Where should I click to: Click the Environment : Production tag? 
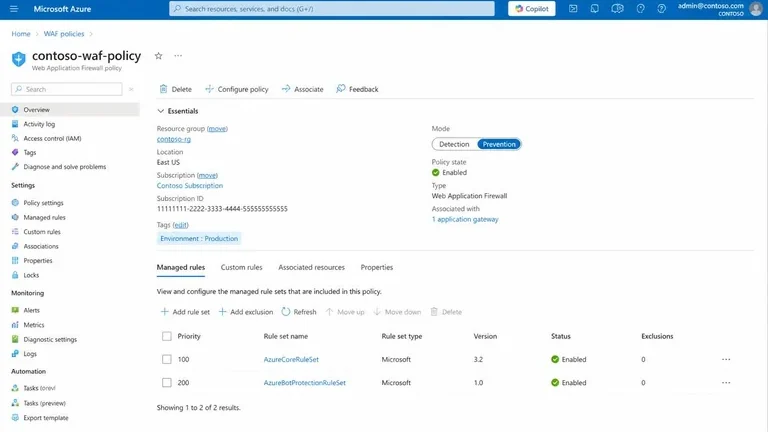[199, 239]
